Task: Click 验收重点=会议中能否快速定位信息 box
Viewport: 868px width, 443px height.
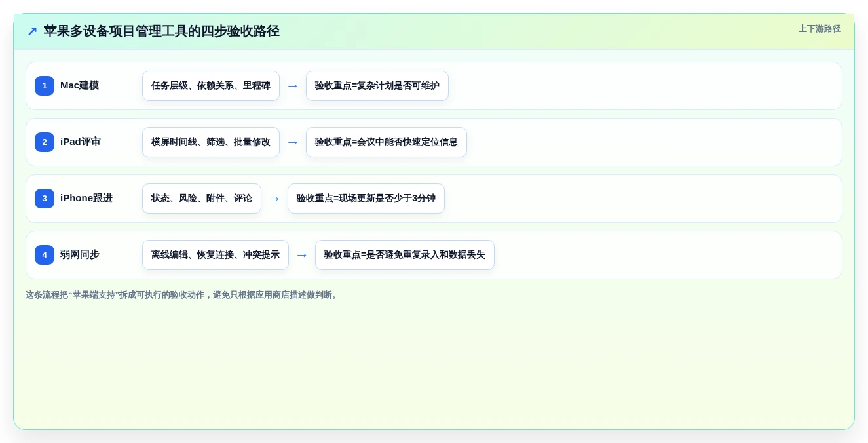Action: [387, 142]
